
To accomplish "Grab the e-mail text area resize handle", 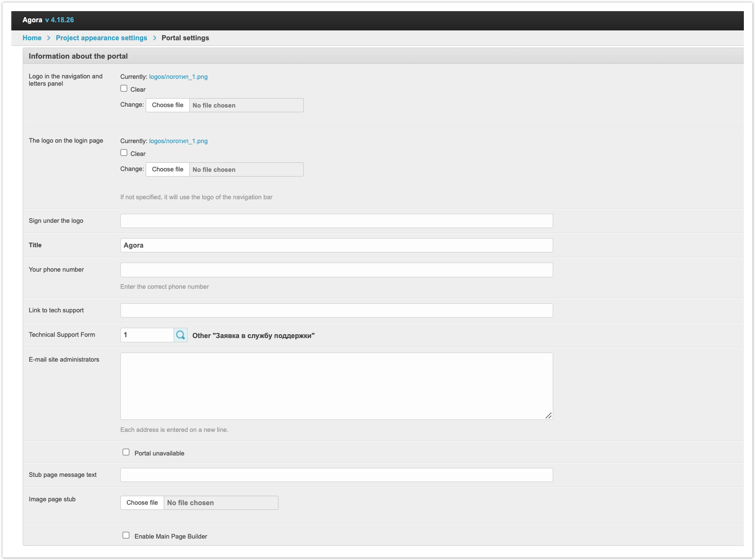I will (548, 416).
